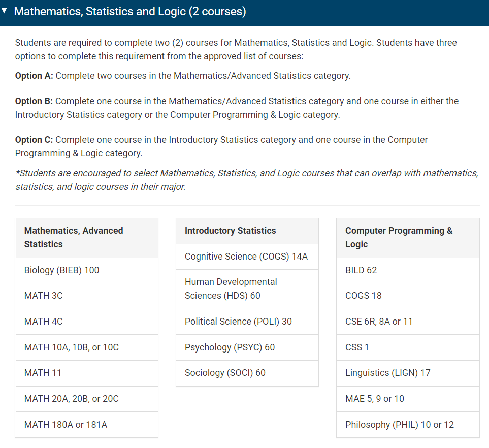Click the MATH 3C course cell
Image resolution: width=489 pixels, height=448 pixels.
pos(87,296)
